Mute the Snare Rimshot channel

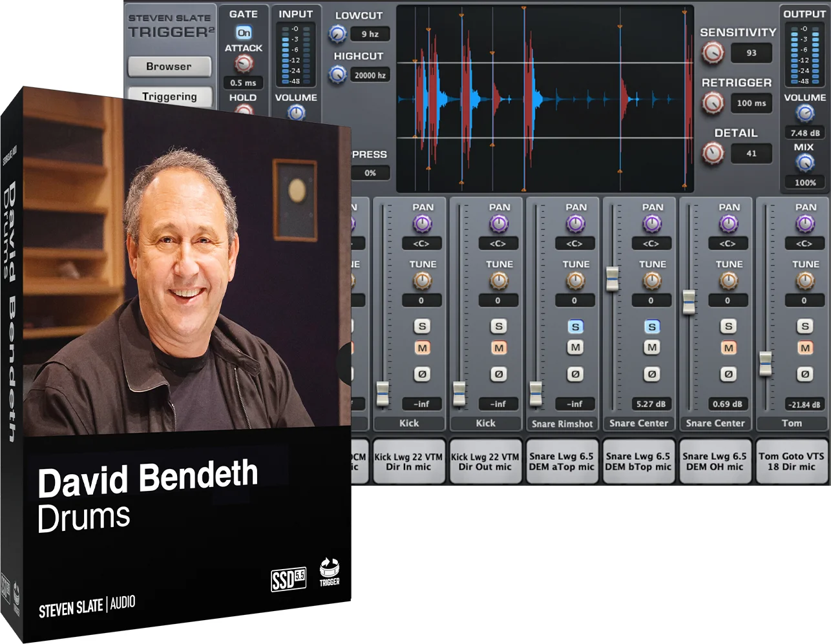575,348
